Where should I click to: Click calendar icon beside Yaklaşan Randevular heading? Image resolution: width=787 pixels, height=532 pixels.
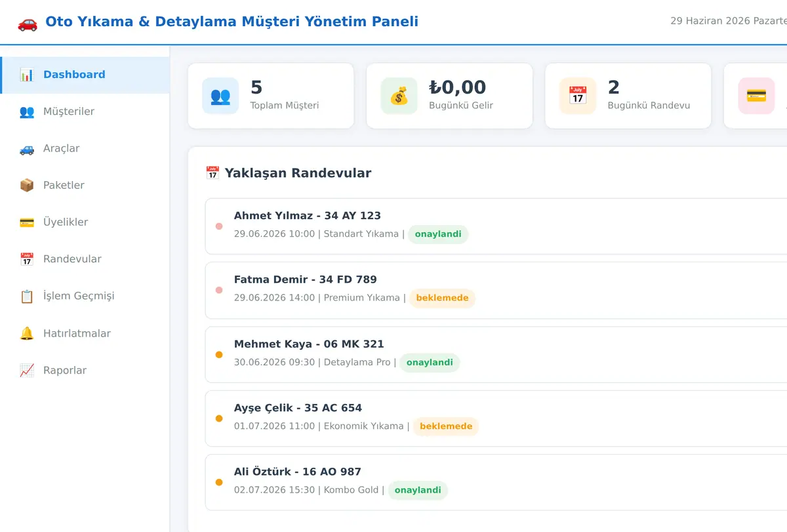212,173
